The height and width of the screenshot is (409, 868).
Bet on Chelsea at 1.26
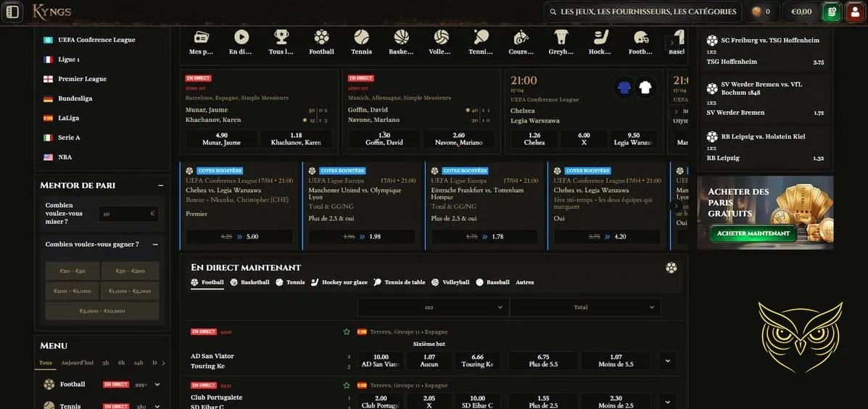(534, 139)
